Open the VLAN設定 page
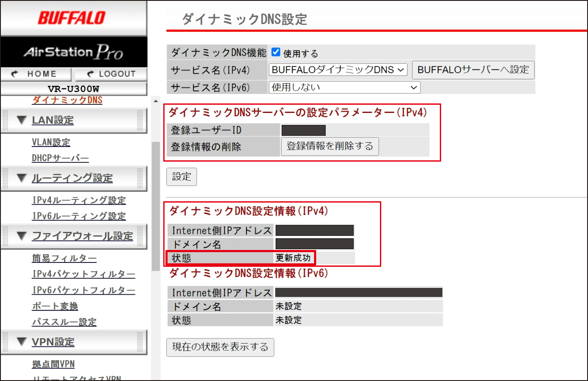Viewport: 588px width, 381px height. tap(51, 143)
